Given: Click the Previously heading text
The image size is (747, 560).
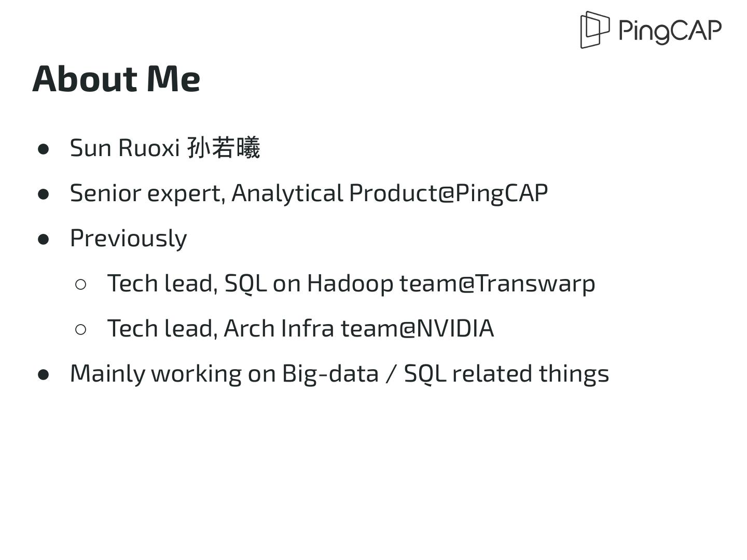Looking at the screenshot, I should click(x=128, y=239).
